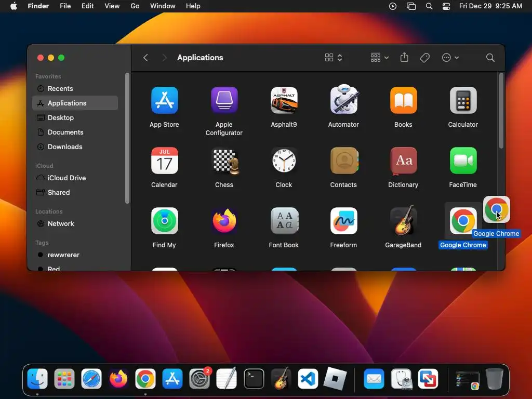532x399 pixels.
Task: Open the Apple menu
Action: point(14,6)
